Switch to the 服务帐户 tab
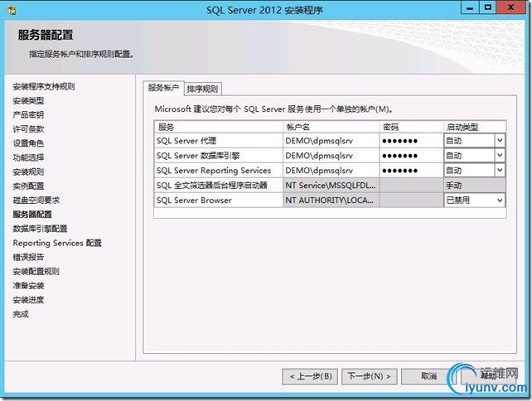The image size is (532, 401). click(x=163, y=88)
